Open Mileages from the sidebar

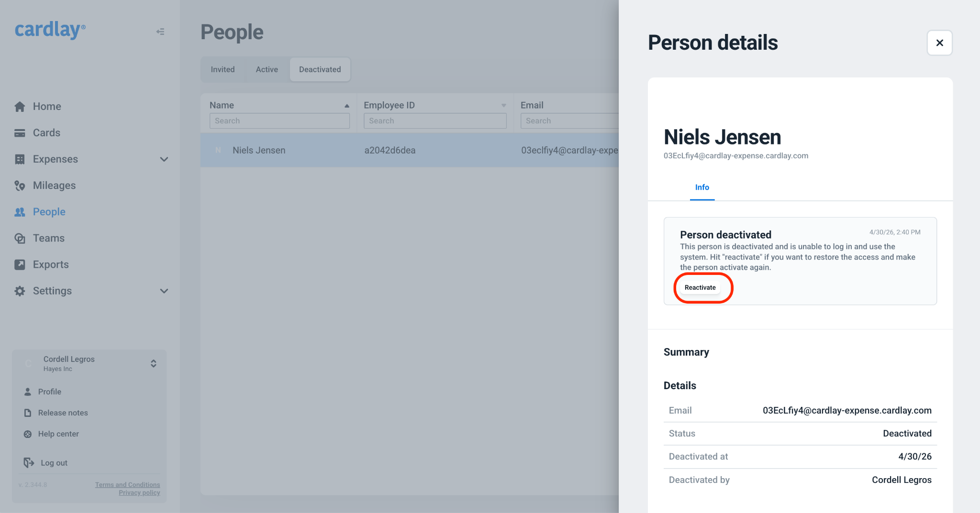tap(54, 186)
